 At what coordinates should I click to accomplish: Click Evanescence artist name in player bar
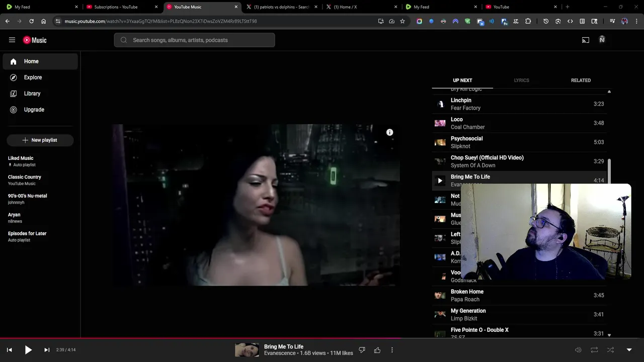(x=280, y=353)
